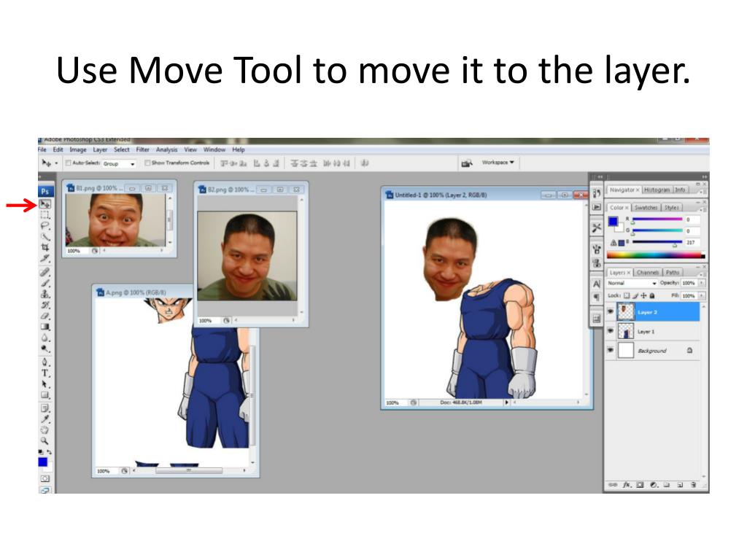This screenshot has height=560, width=747.
Task: Select the Lasso tool
Action: tap(44, 226)
